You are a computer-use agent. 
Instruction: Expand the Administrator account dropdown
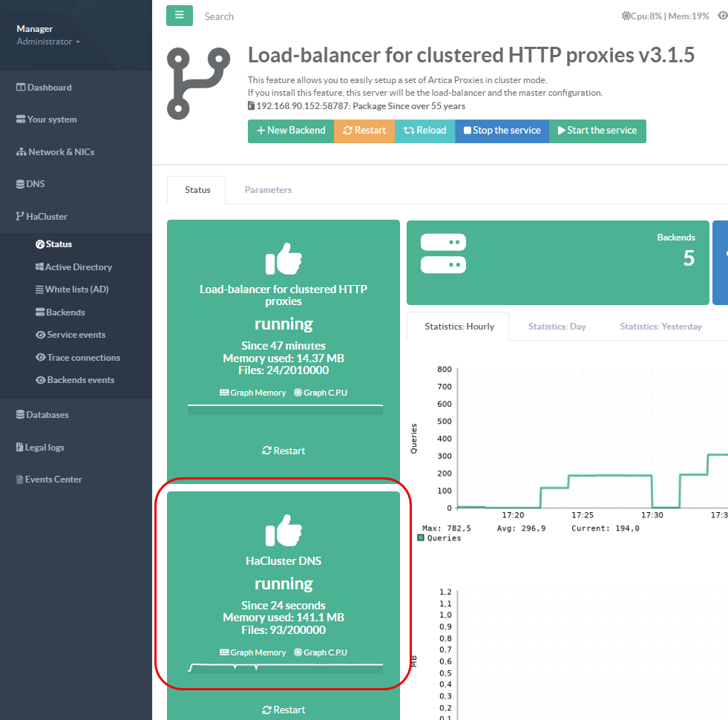[x=48, y=42]
